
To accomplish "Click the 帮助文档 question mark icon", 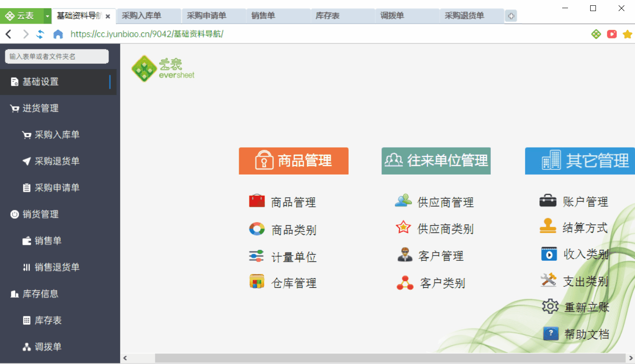I will 551,333.
